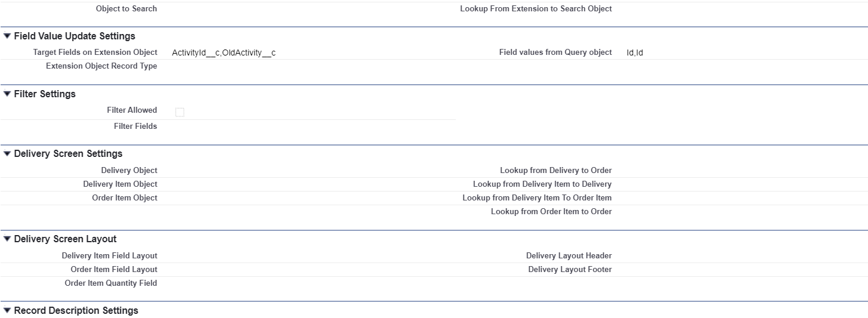Image resolution: width=868 pixels, height=318 pixels.
Task: Click the Object to Search label
Action: click(126, 9)
